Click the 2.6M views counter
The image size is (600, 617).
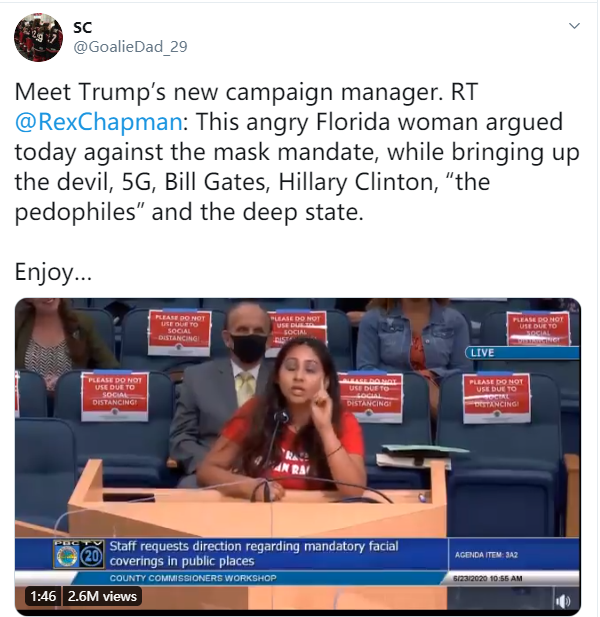102,596
